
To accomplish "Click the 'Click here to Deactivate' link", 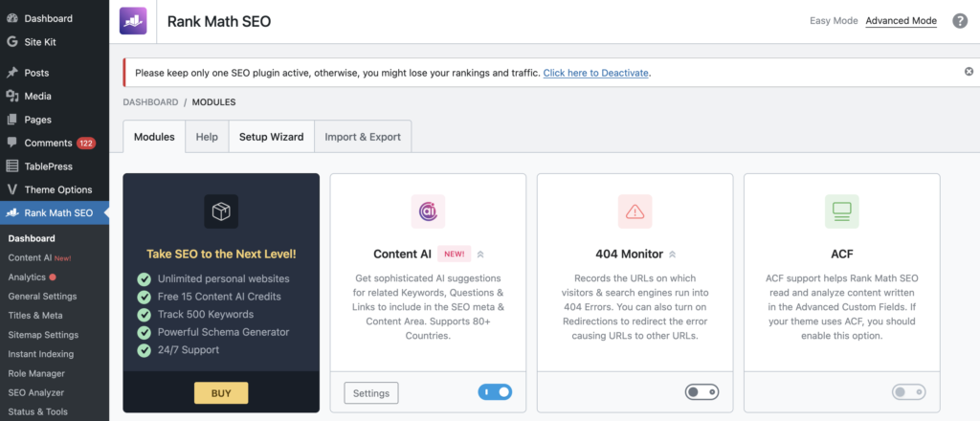I will click(595, 73).
